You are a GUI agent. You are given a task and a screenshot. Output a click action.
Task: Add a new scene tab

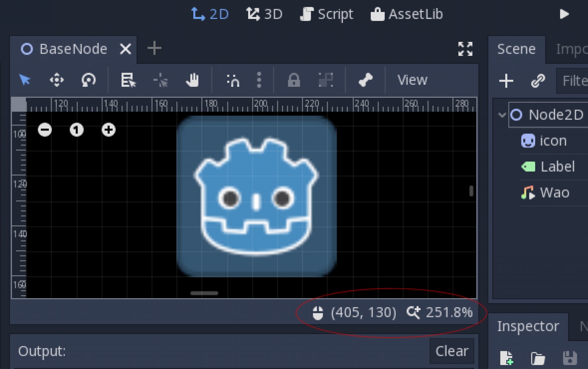[154, 48]
